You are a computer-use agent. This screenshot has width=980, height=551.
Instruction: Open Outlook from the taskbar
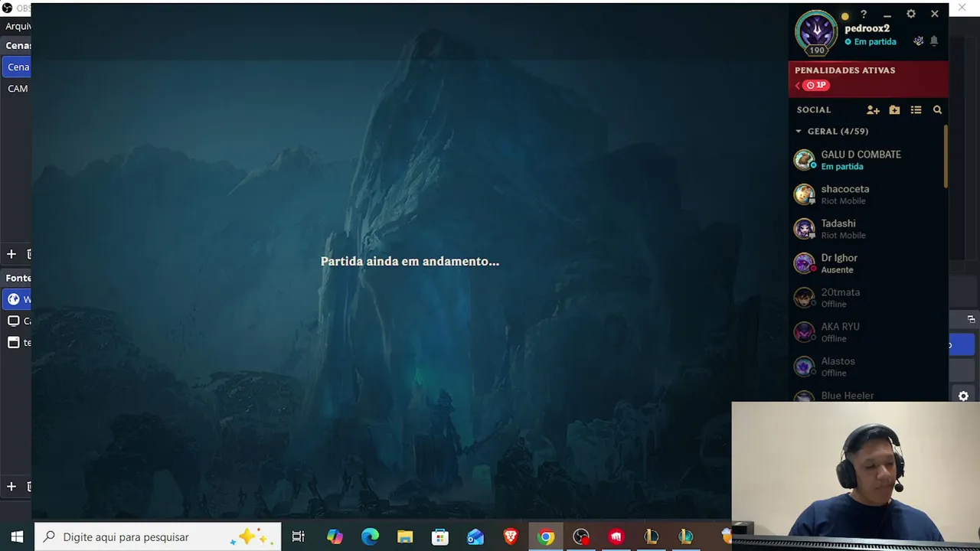475,537
